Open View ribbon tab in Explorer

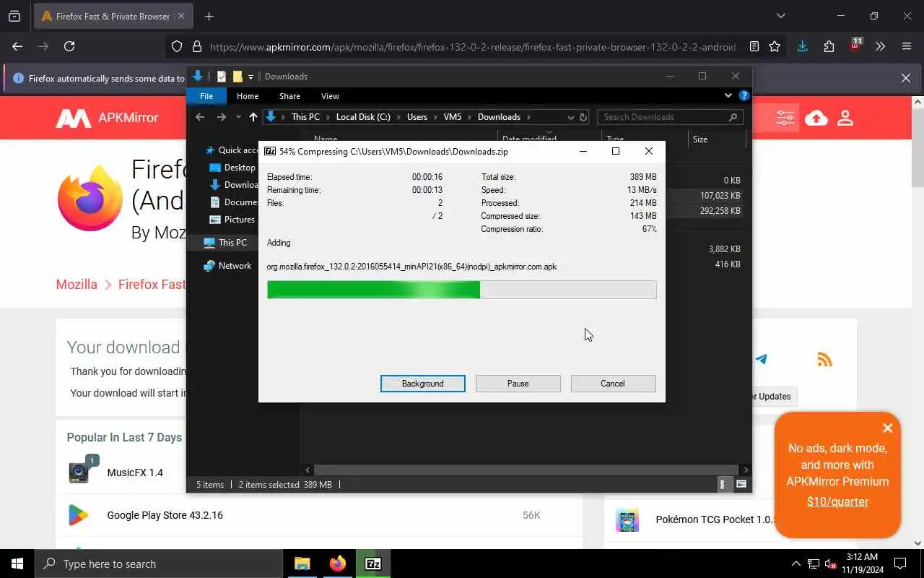coord(330,96)
